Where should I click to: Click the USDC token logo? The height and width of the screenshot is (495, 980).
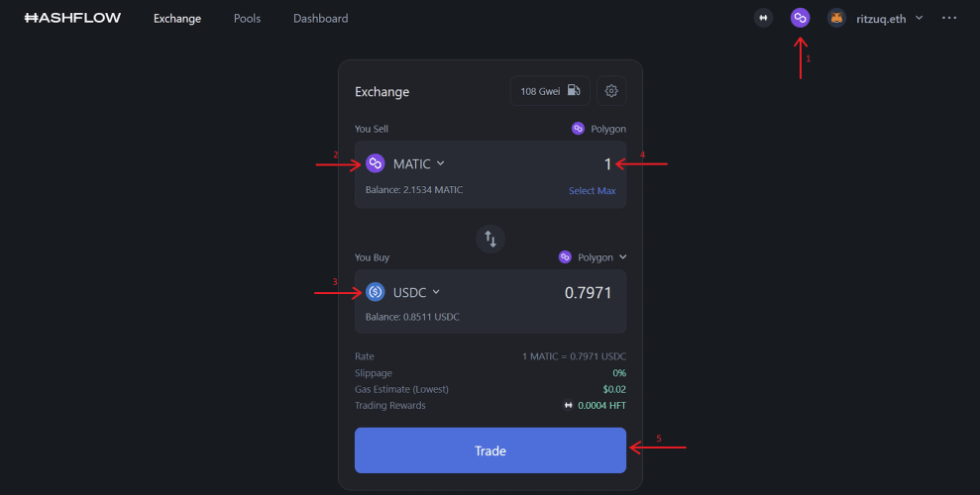(375, 291)
